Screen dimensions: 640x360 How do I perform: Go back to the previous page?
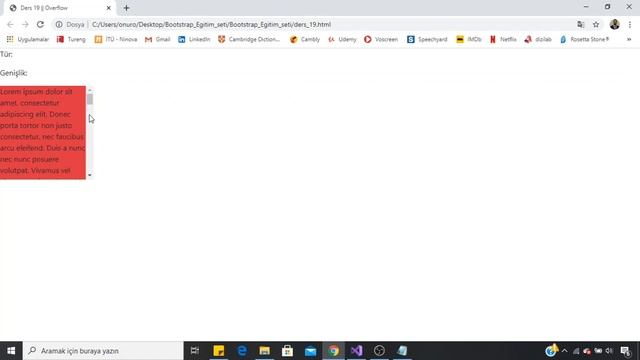(10, 24)
